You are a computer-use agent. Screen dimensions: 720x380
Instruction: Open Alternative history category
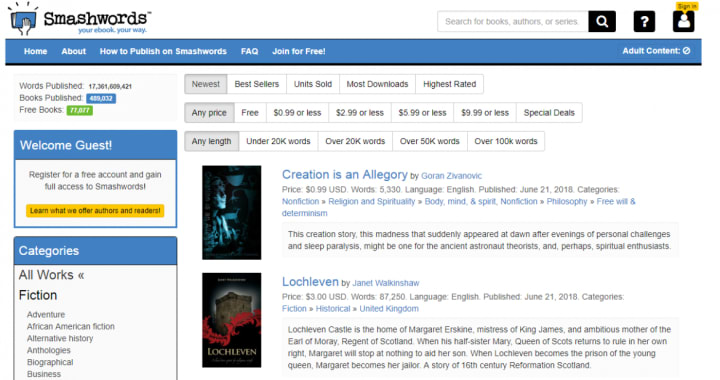(x=60, y=338)
